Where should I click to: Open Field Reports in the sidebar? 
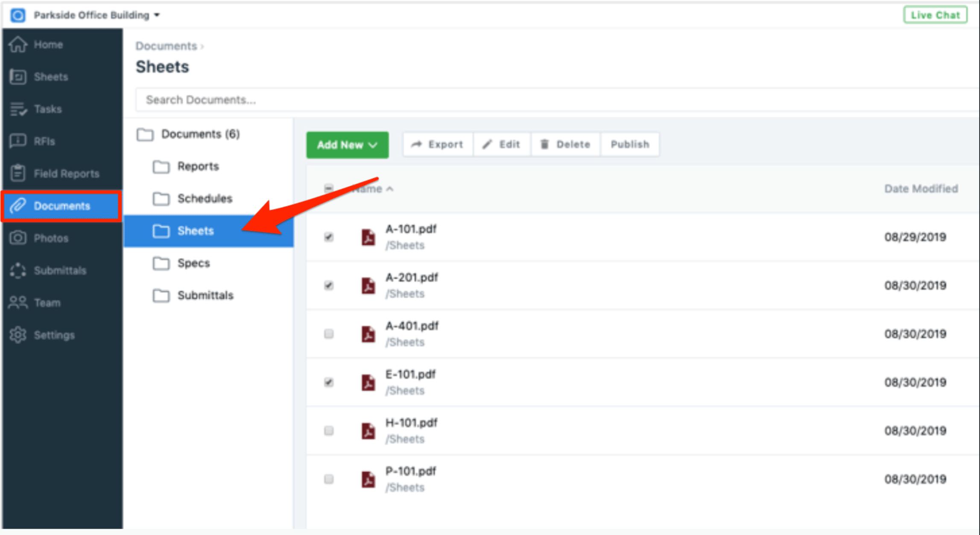[x=62, y=174]
